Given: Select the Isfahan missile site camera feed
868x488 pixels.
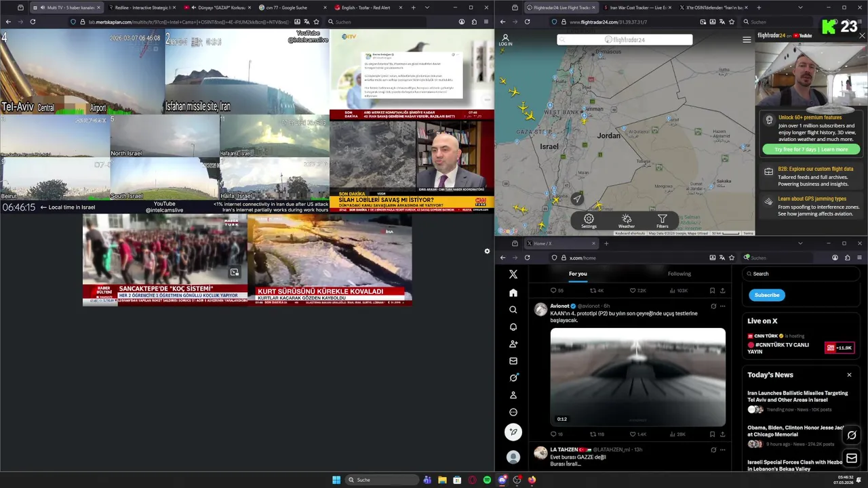Looking at the screenshot, I should 247,72.
